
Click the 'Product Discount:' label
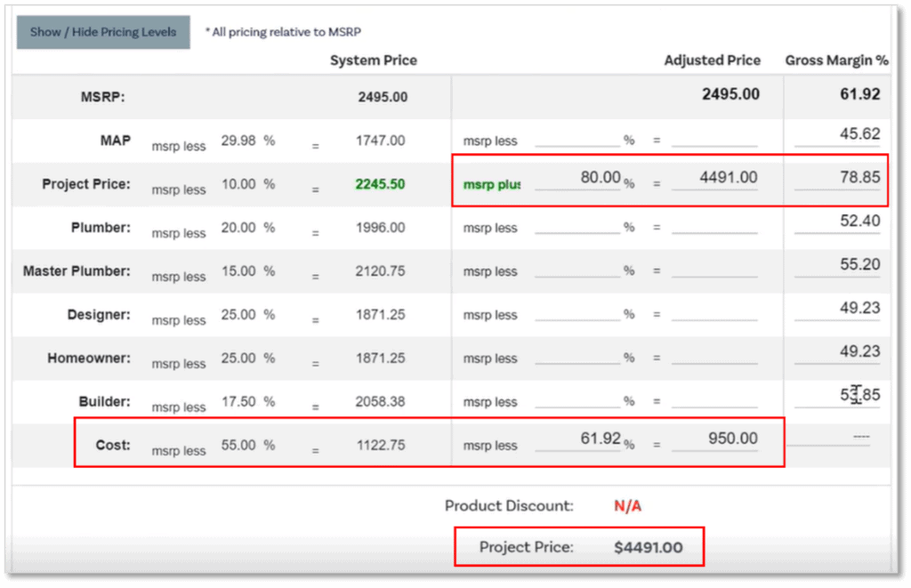pos(509,506)
